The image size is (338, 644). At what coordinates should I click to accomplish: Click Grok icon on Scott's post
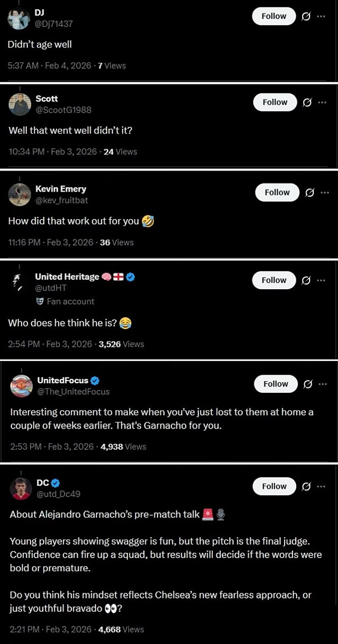pyautogui.click(x=307, y=102)
